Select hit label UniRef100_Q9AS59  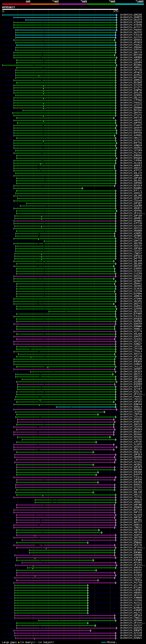[131, 324]
